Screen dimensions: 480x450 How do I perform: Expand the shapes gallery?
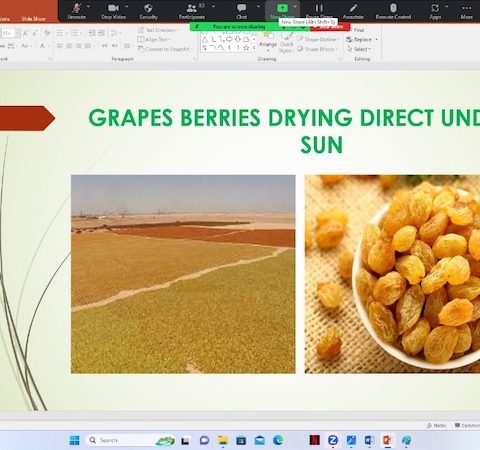[254, 48]
